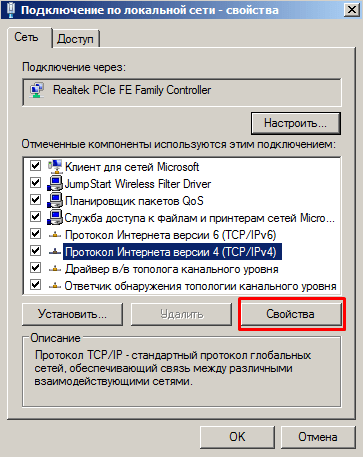Toggle the TCP/IPv6 protocol checkbox
Screen dimensions: 363x457
pos(35,234)
